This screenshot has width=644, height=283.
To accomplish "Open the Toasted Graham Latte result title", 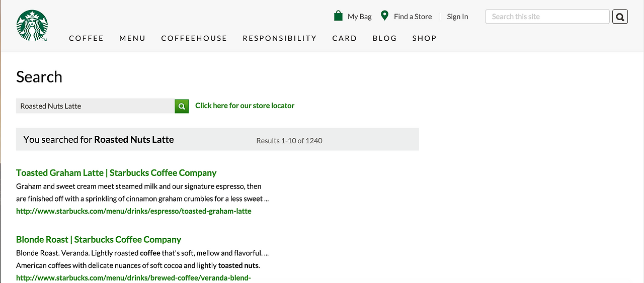I will [x=116, y=173].
